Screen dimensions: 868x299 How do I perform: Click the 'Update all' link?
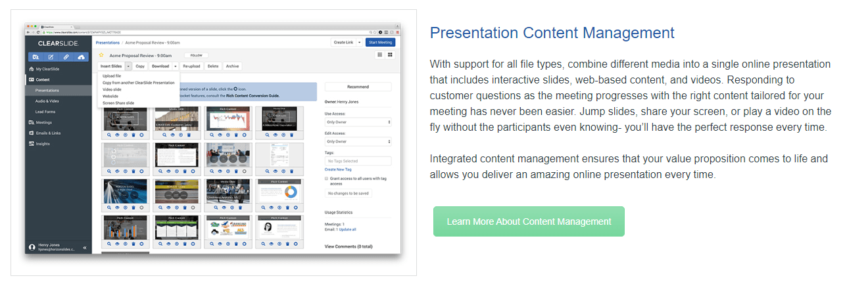(348, 229)
